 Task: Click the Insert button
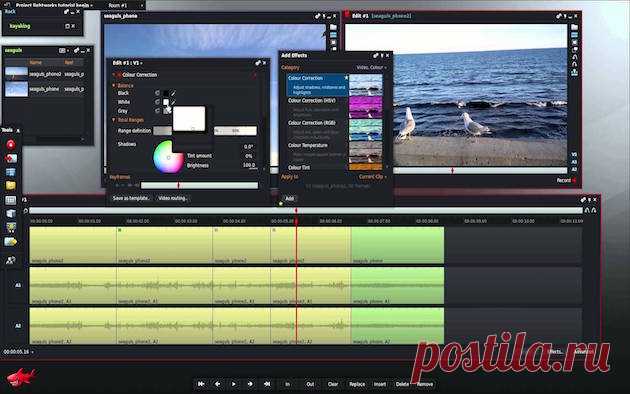380,384
